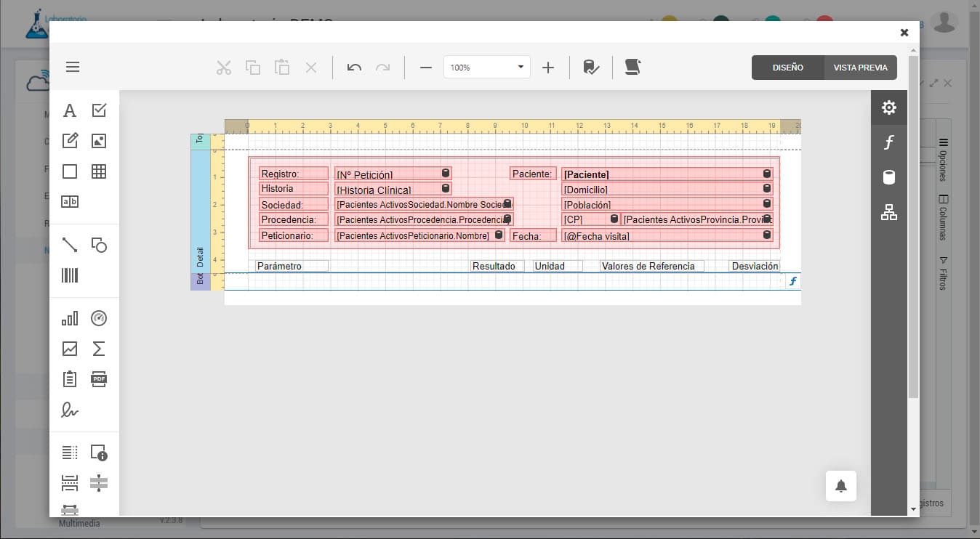This screenshot has height=539, width=980.
Task: Open Report Explorer hierarchy panel
Action: pyautogui.click(x=888, y=213)
